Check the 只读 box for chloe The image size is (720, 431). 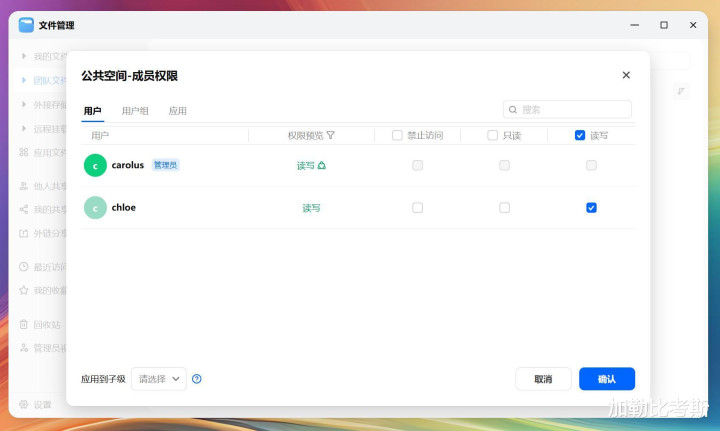(504, 208)
